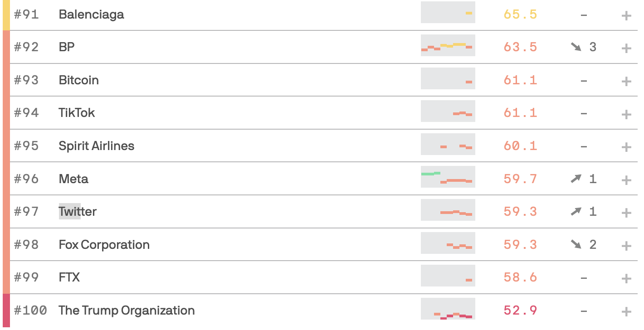This screenshot has width=644, height=330.
Task: Click Fox Corporation's down arrow indicator
Action: click(576, 244)
